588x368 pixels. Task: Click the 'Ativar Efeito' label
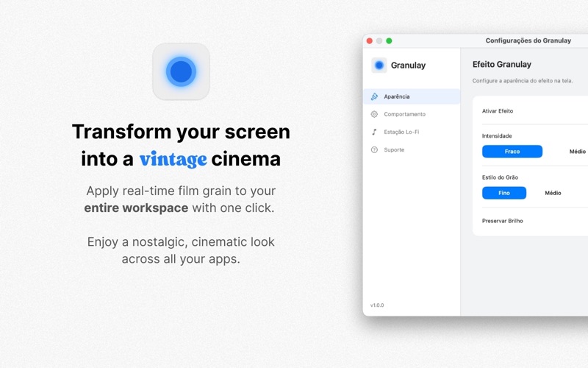click(498, 111)
